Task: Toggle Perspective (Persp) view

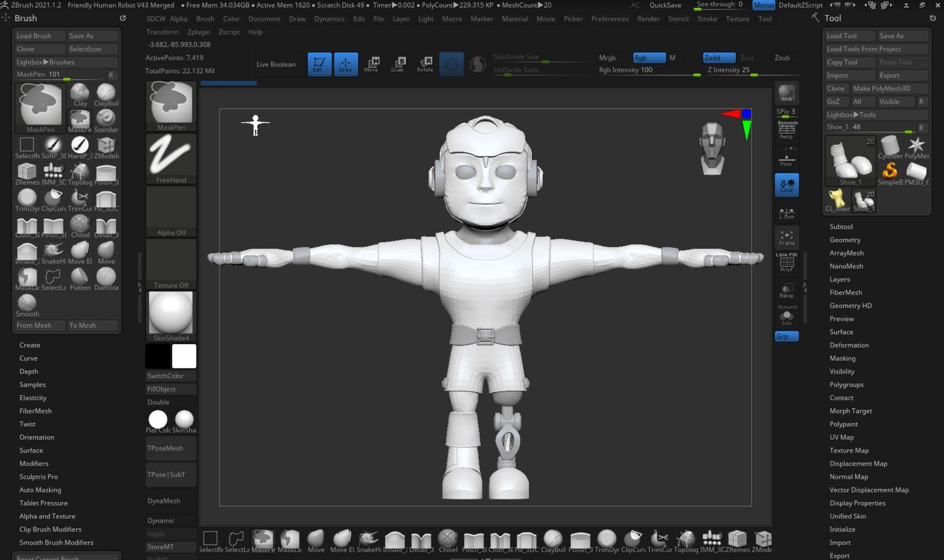Action: click(x=786, y=130)
